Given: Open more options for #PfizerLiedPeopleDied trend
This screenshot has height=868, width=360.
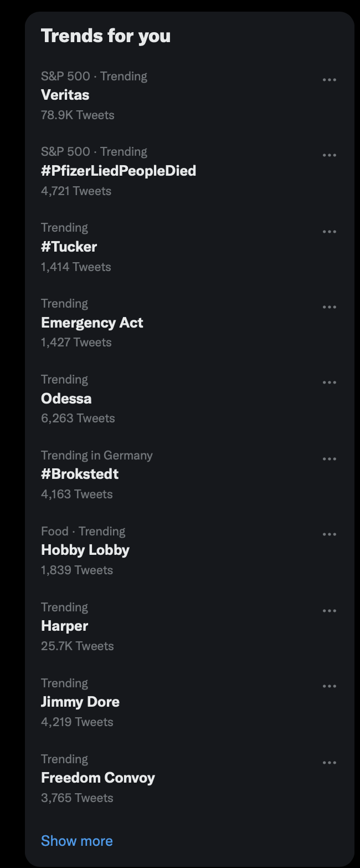Looking at the screenshot, I should point(330,155).
